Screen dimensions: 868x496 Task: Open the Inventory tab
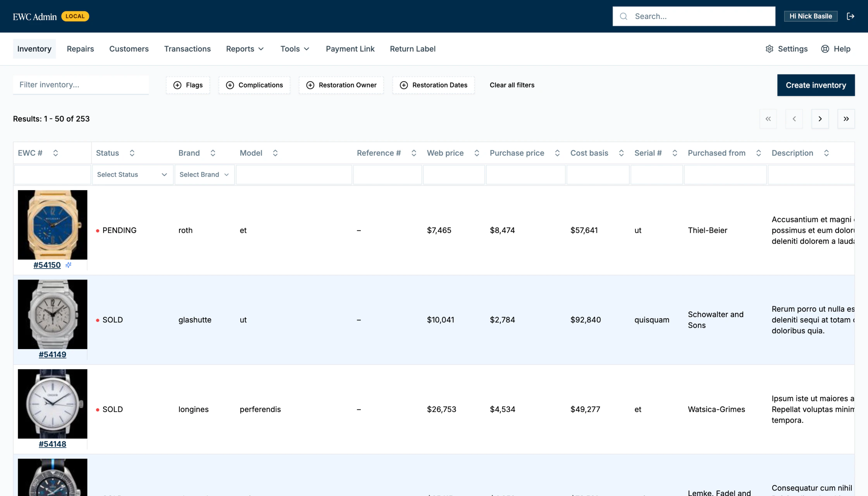click(34, 49)
